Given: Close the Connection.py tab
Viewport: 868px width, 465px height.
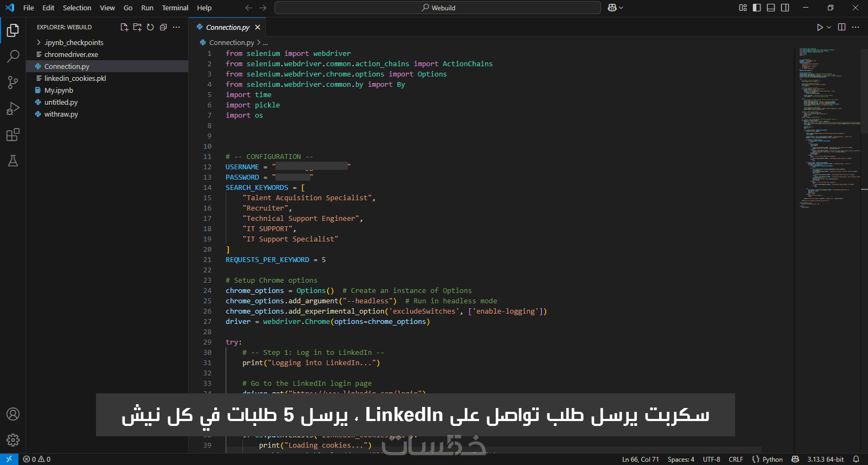Looking at the screenshot, I should (x=258, y=27).
